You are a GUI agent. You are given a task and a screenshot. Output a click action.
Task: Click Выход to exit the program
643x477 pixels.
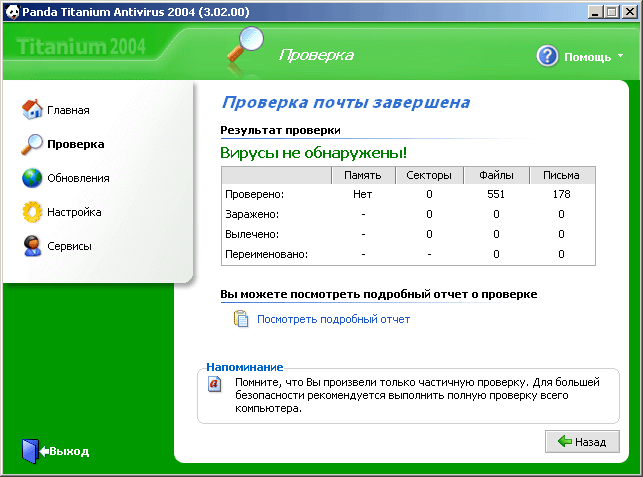(x=69, y=451)
